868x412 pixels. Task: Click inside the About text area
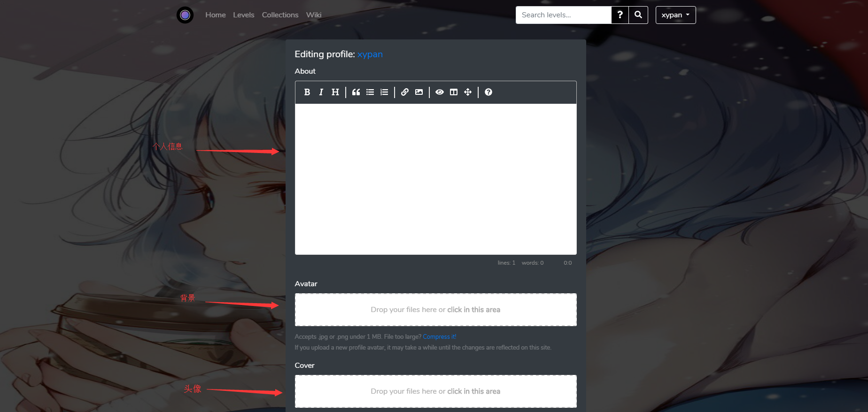pos(436,179)
